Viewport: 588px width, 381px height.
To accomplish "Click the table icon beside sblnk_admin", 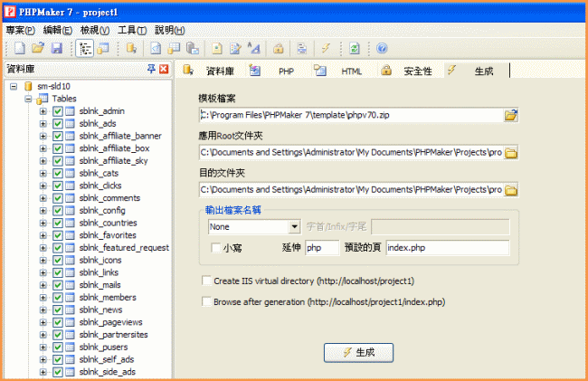I will tap(70, 111).
